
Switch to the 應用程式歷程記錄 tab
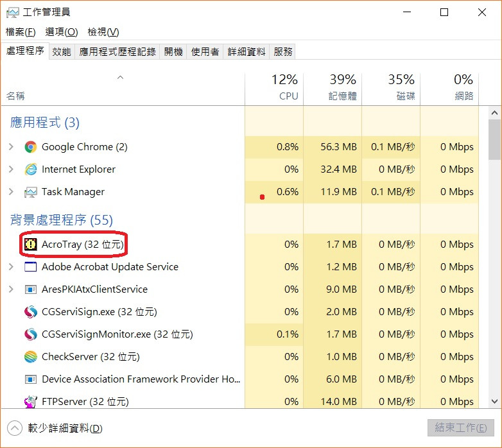pos(117,52)
